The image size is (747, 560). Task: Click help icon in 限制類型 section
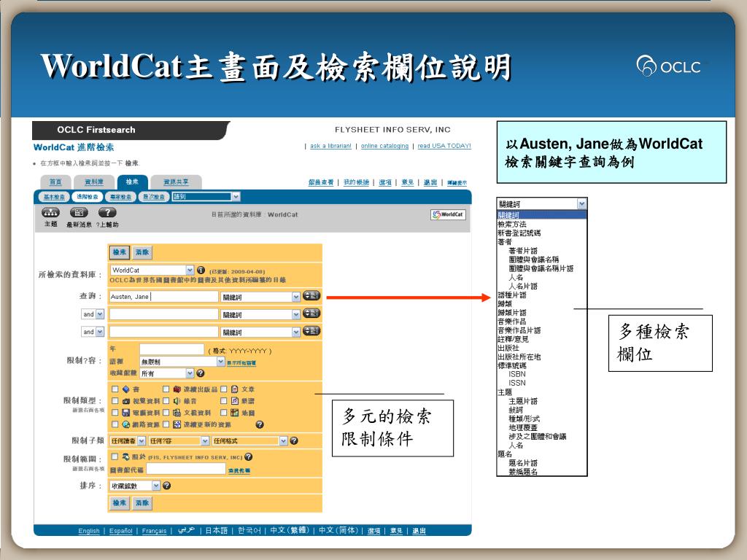[x=260, y=424]
